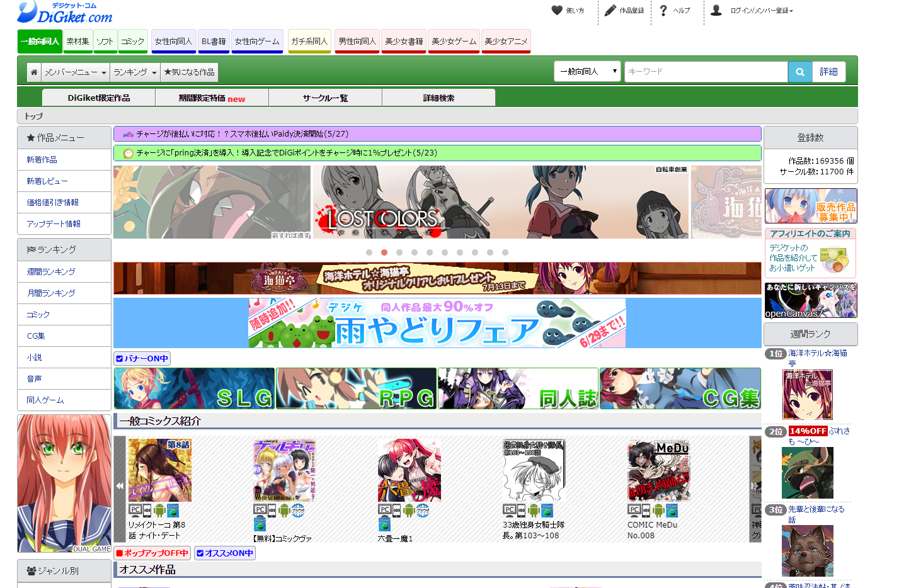Click the SLG category banner
899x588 pixels.
[x=194, y=388]
